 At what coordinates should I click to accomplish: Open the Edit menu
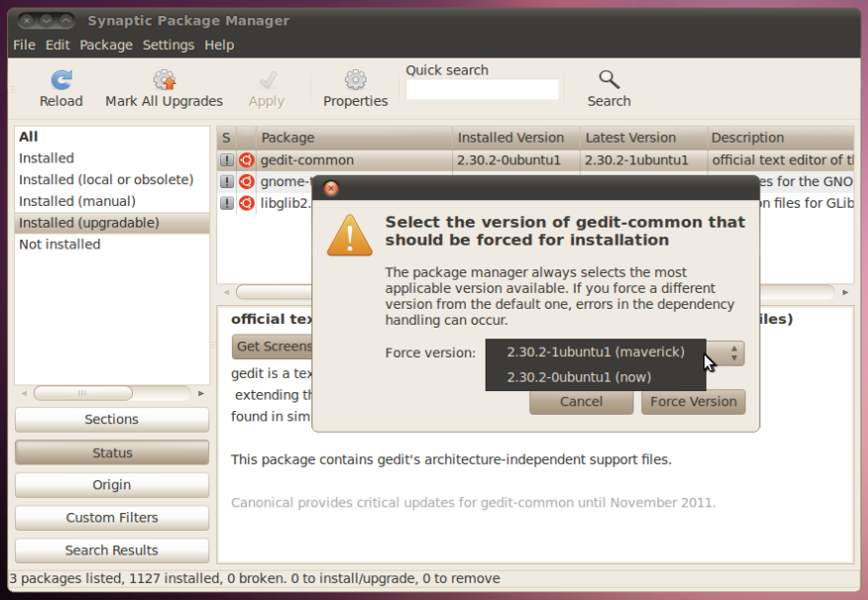57,45
